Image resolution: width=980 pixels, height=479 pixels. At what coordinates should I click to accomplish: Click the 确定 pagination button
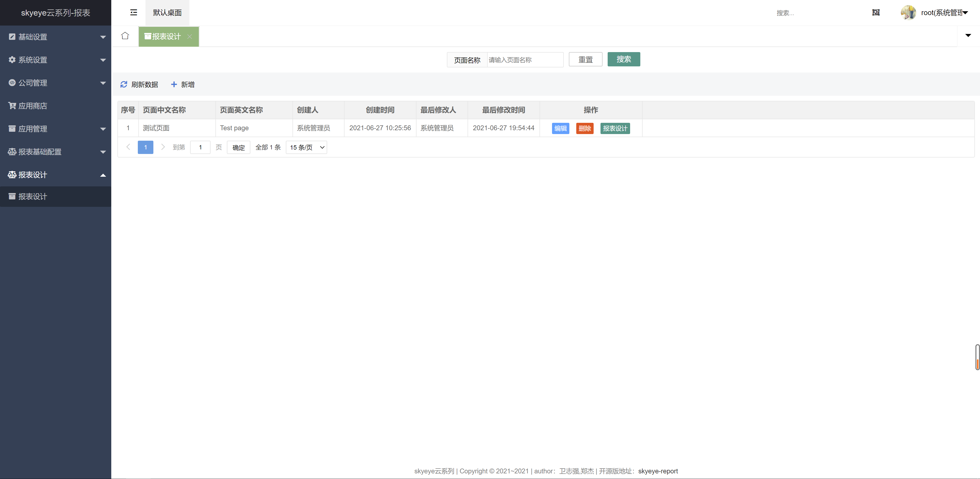pyautogui.click(x=239, y=147)
